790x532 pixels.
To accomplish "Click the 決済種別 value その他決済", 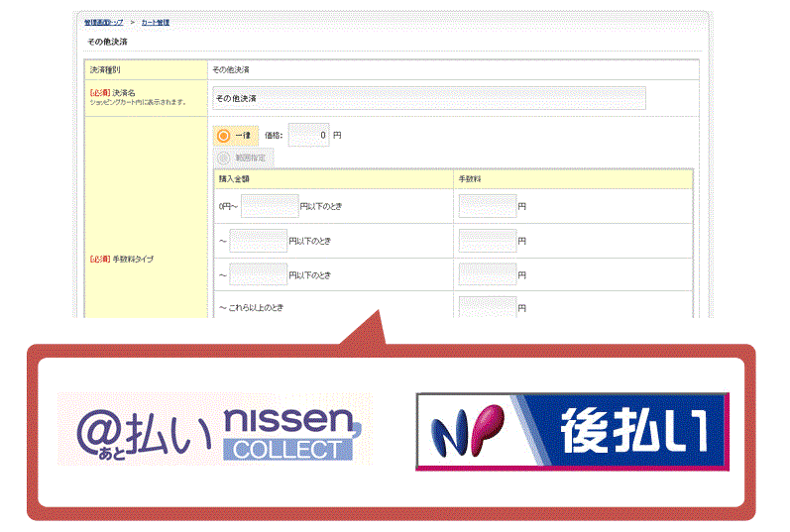I will tap(231, 69).
